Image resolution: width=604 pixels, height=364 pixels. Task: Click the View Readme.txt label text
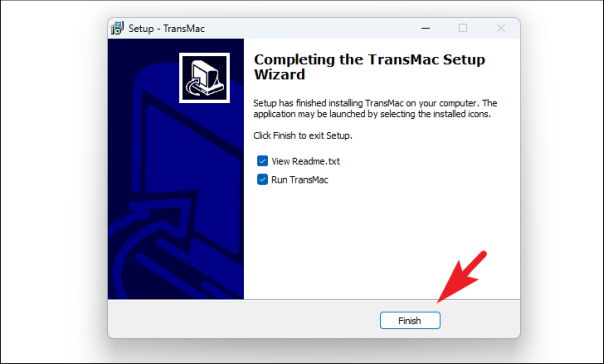click(x=305, y=161)
